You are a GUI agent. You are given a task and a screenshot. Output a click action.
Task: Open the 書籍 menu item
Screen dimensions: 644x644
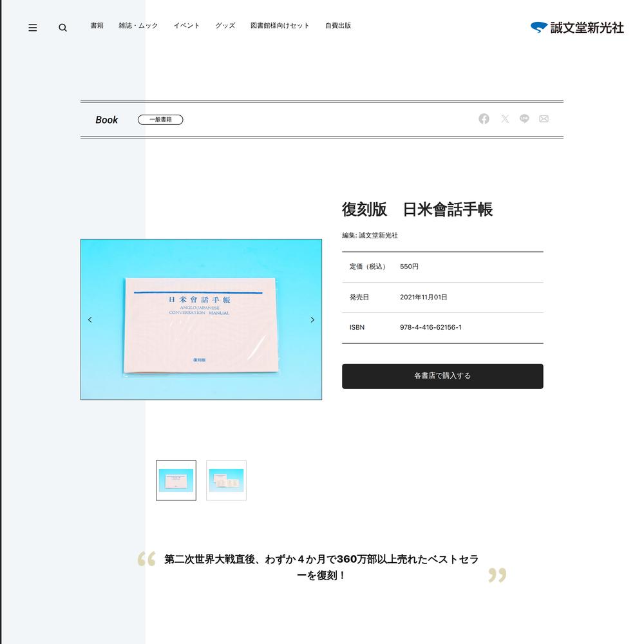[97, 26]
